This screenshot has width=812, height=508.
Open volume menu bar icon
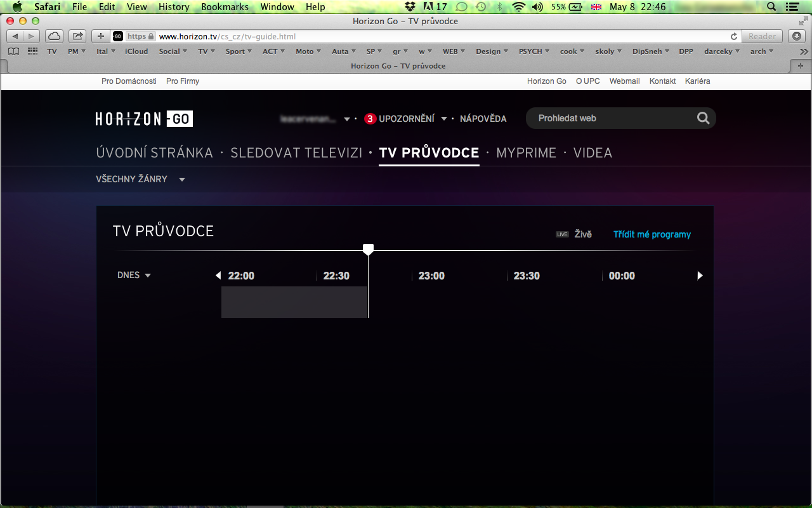pos(537,7)
